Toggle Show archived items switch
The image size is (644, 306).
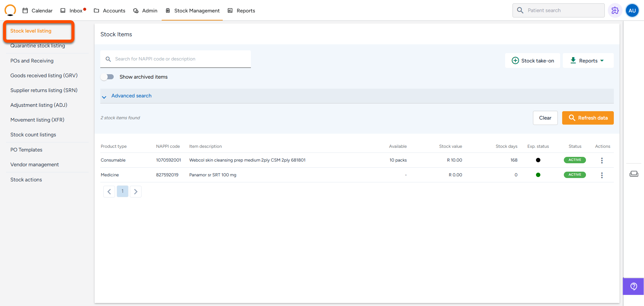[x=107, y=77]
